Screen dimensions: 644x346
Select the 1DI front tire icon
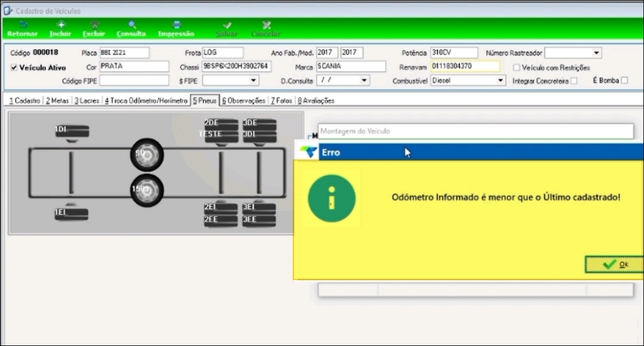(71, 131)
